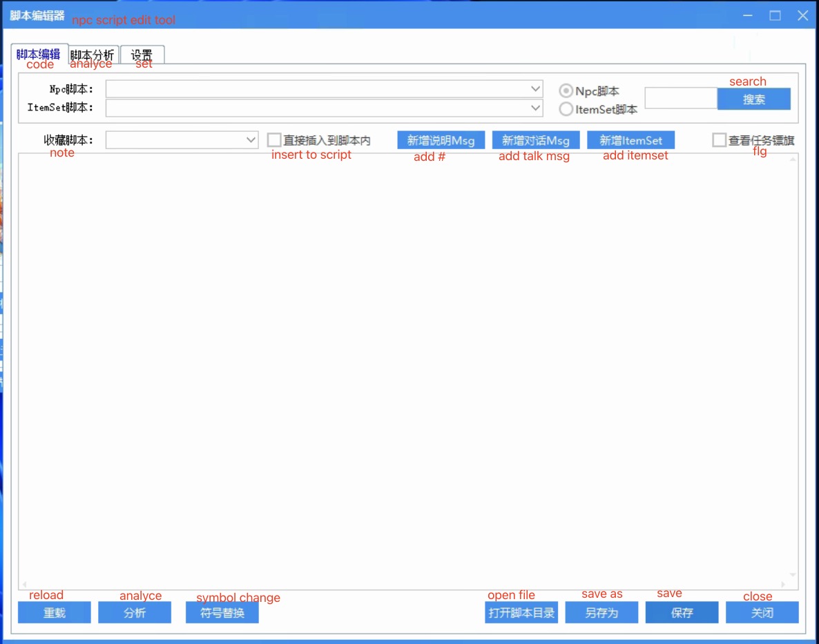
Task: Click the horizontal scrollbar left arrow
Action: 25,585
